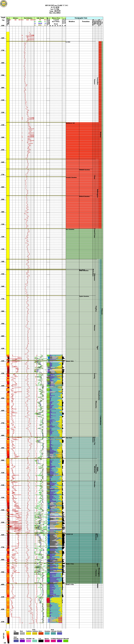
Task: Click the Dual Induction track header
Action: pyautogui.click(x=28, y=18)
